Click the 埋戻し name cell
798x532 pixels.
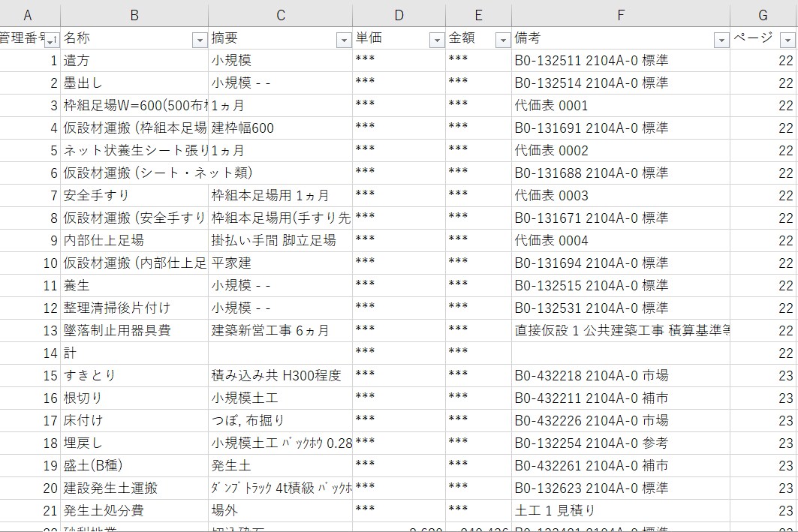(134, 443)
